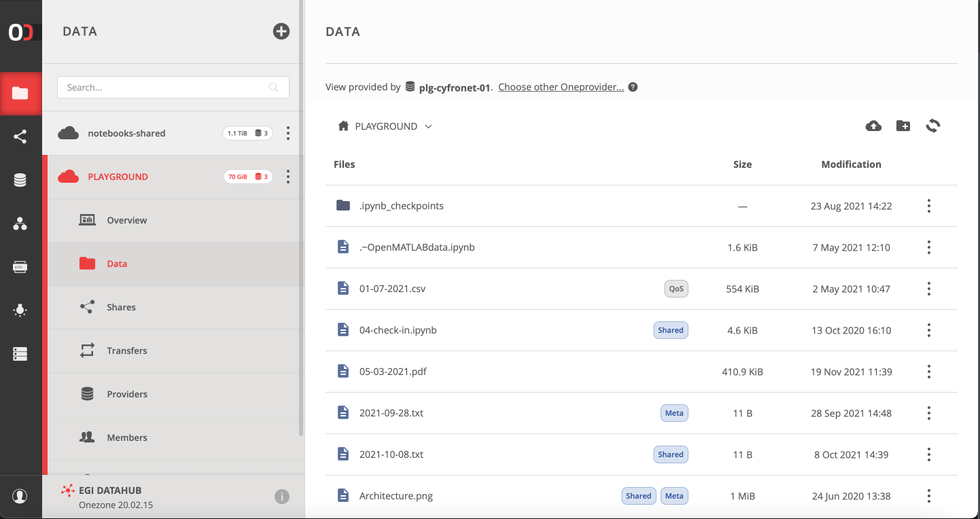Select the Transfers item in the space menu
Image resolution: width=980 pixels, height=519 pixels.
point(126,351)
